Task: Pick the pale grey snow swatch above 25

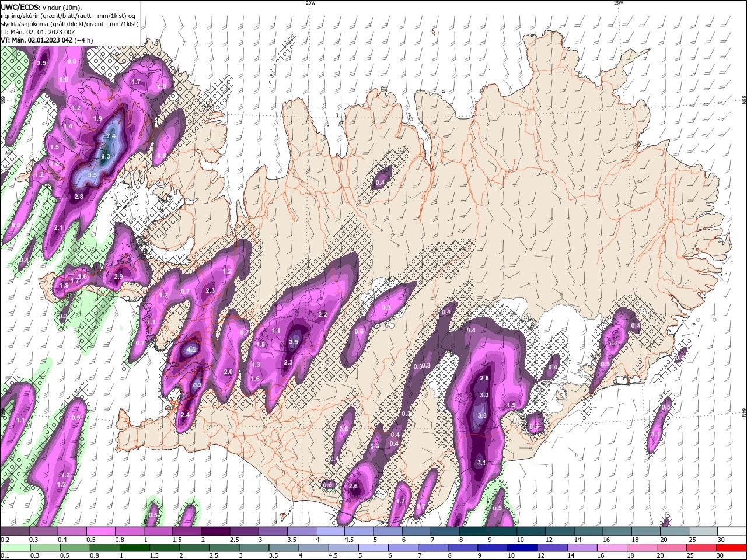Action: pyautogui.click(x=703, y=531)
